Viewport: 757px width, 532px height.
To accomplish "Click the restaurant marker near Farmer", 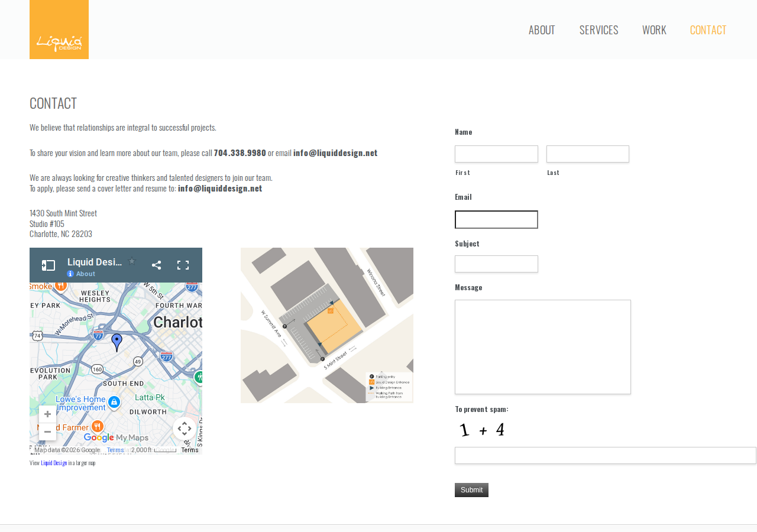I will pyautogui.click(x=98, y=426).
